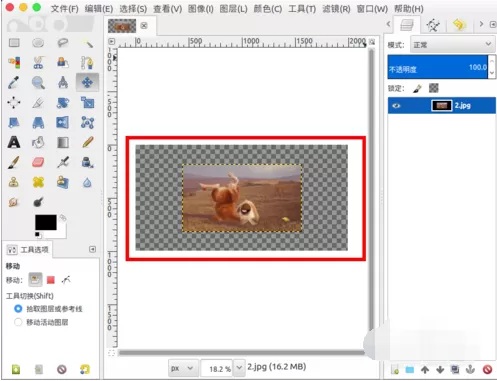The height and width of the screenshot is (381, 497).
Task: Open 工具选项 tab configuration menu
Action: [92, 249]
